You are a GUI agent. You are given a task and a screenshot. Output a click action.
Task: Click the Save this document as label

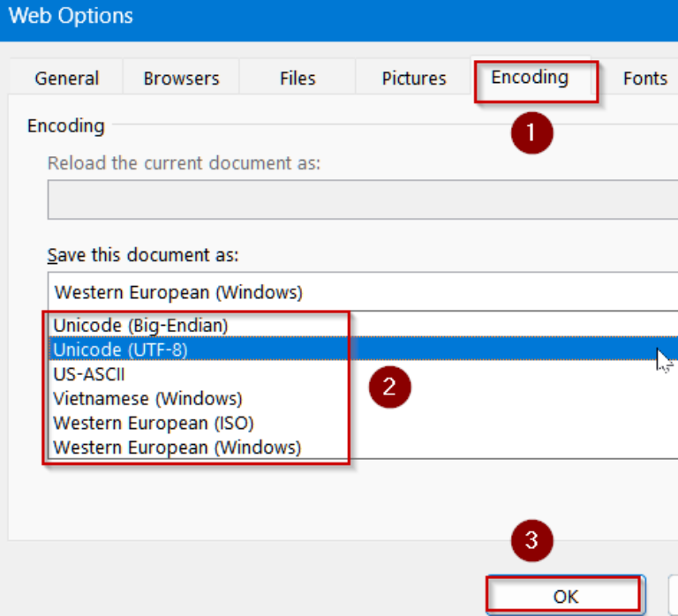pos(143,254)
